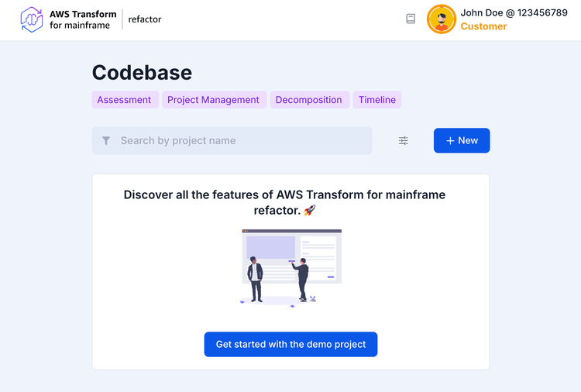Select the Timeline tag
Viewport: 581px width, 392px height.
click(x=377, y=100)
